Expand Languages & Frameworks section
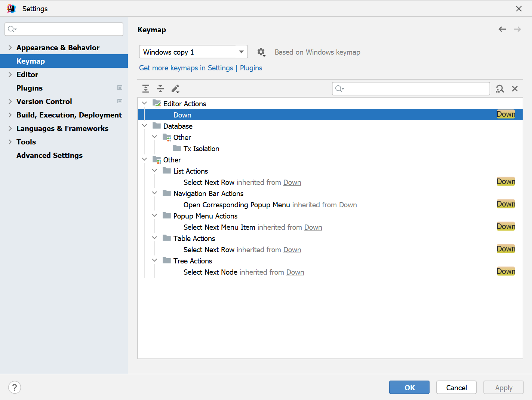532x400 pixels. click(x=10, y=128)
